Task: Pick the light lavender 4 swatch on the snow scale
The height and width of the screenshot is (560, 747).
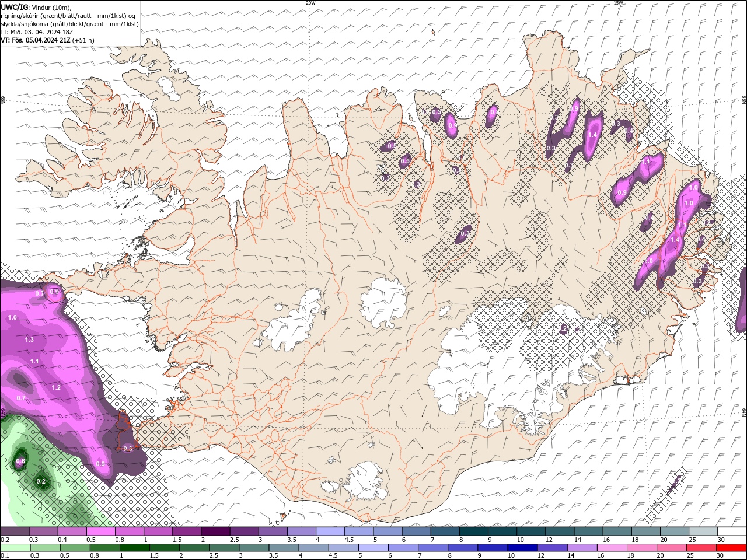Action: (330, 531)
